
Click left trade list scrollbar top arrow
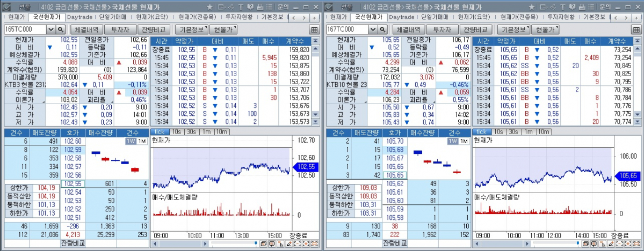315,41
